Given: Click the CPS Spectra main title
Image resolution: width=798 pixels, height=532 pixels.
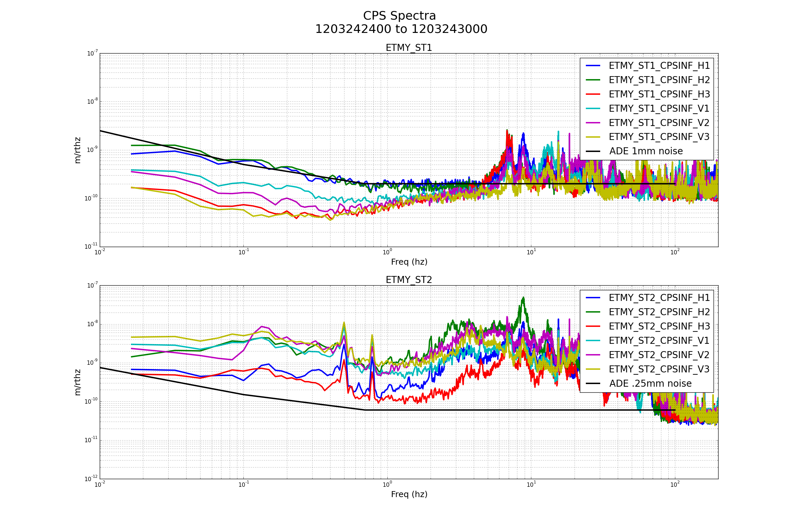Looking at the screenshot, I should (x=399, y=16).
